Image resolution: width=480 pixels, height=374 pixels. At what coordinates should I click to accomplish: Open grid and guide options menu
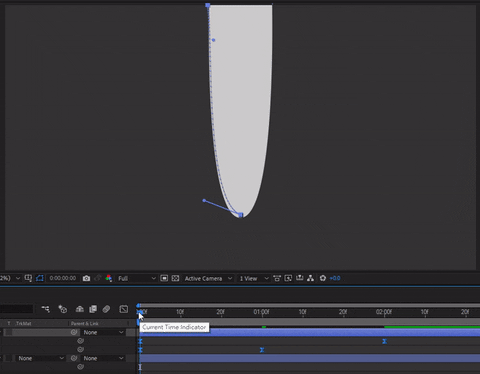pos(28,278)
